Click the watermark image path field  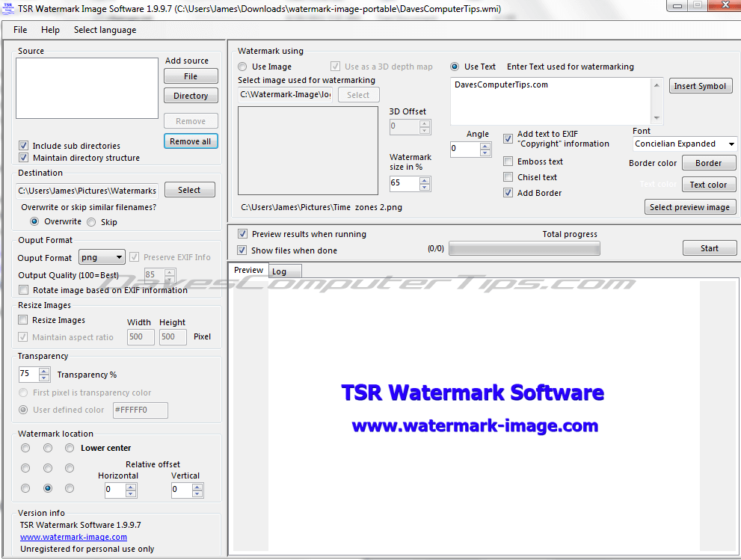coord(286,94)
